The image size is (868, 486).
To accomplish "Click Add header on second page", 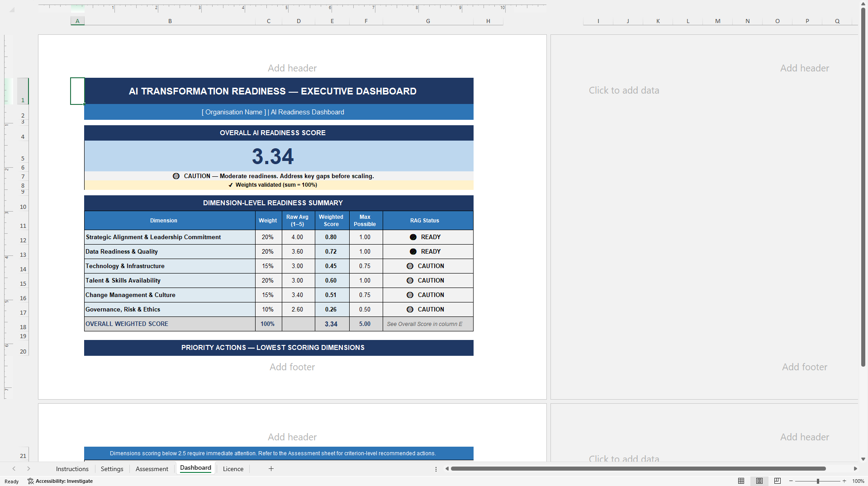I will pyautogui.click(x=292, y=437).
